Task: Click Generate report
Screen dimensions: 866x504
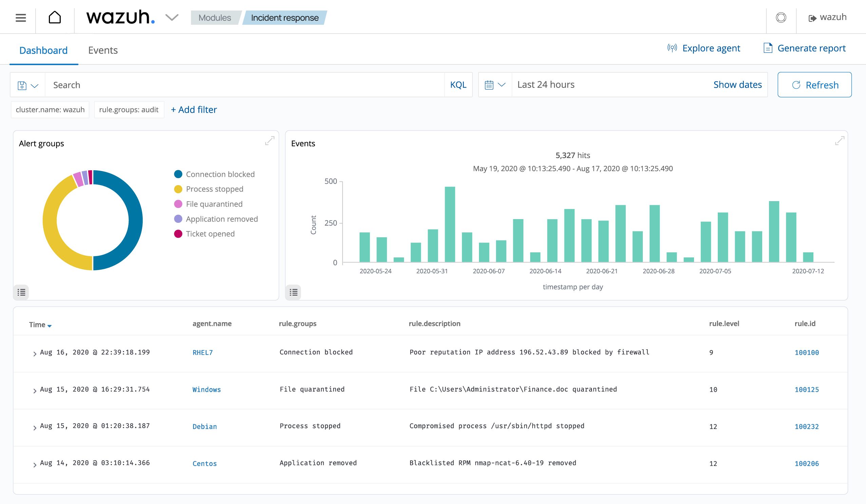Action: 811,48
